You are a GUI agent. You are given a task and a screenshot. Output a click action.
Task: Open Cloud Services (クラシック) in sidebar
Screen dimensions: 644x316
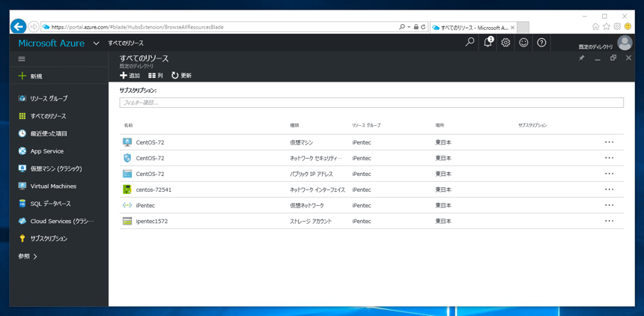pos(56,221)
